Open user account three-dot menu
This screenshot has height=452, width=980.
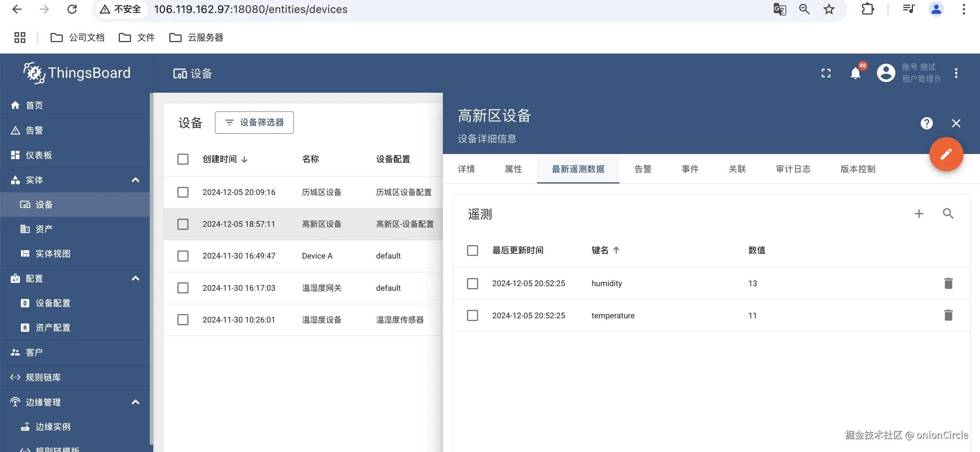click(x=956, y=73)
